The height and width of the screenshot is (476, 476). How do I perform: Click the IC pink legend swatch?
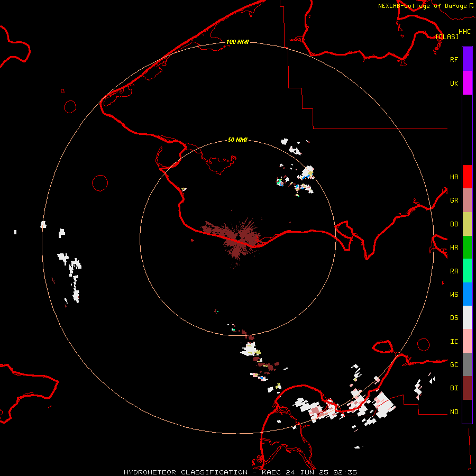click(467, 341)
